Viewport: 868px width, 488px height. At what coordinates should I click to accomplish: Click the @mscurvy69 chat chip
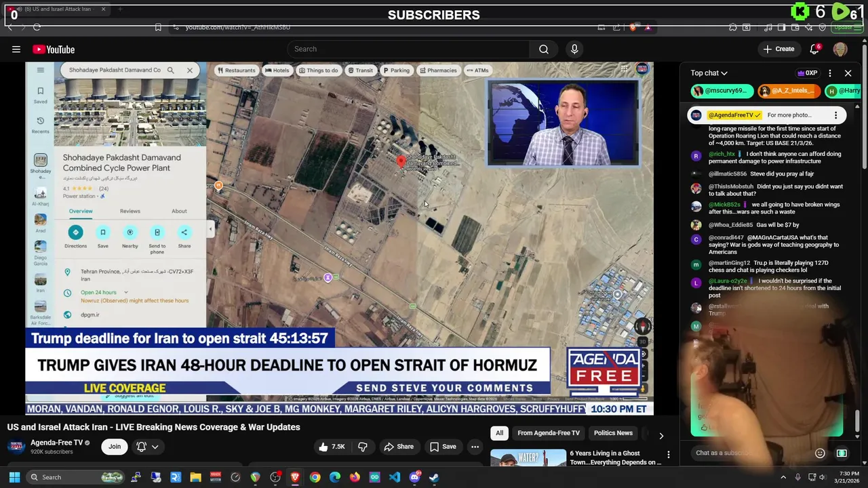point(722,91)
